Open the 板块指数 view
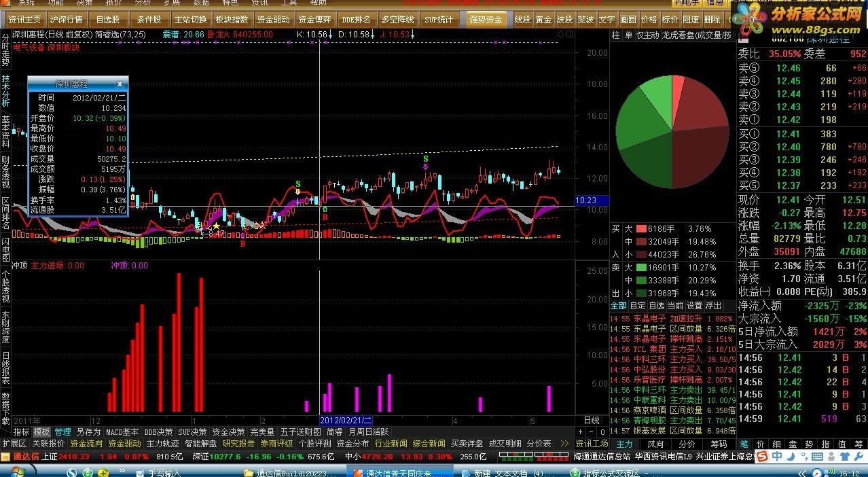 [232, 19]
